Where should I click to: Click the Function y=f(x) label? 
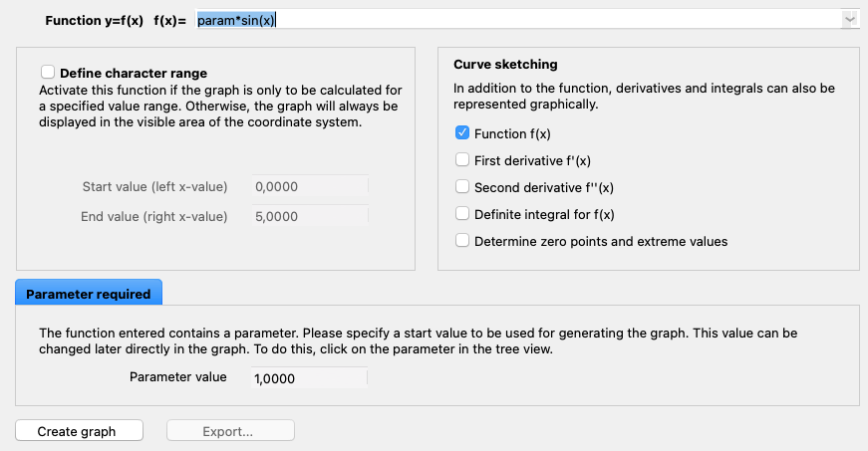click(x=95, y=20)
